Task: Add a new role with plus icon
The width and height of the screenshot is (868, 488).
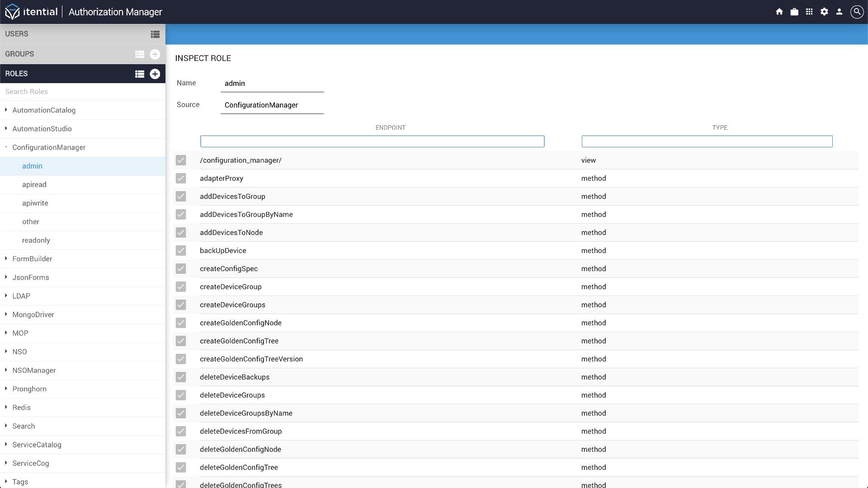Action: click(155, 74)
